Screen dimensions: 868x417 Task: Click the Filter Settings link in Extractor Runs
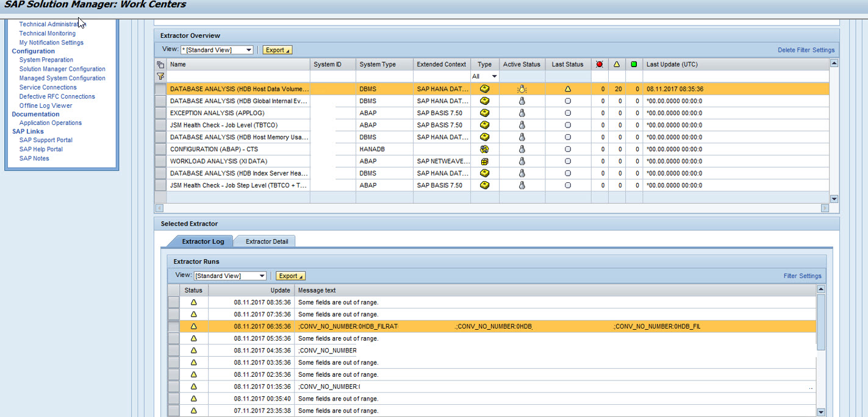tap(802, 276)
